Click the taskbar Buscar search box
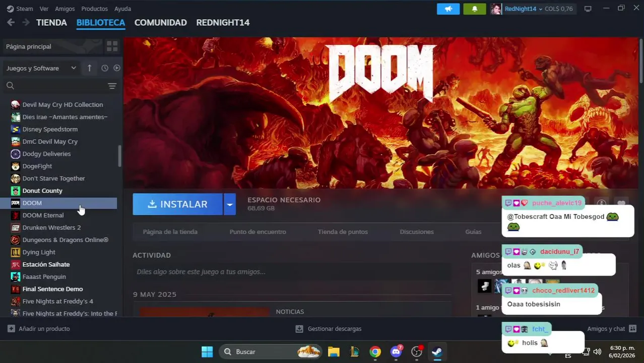 pyautogui.click(x=271, y=352)
